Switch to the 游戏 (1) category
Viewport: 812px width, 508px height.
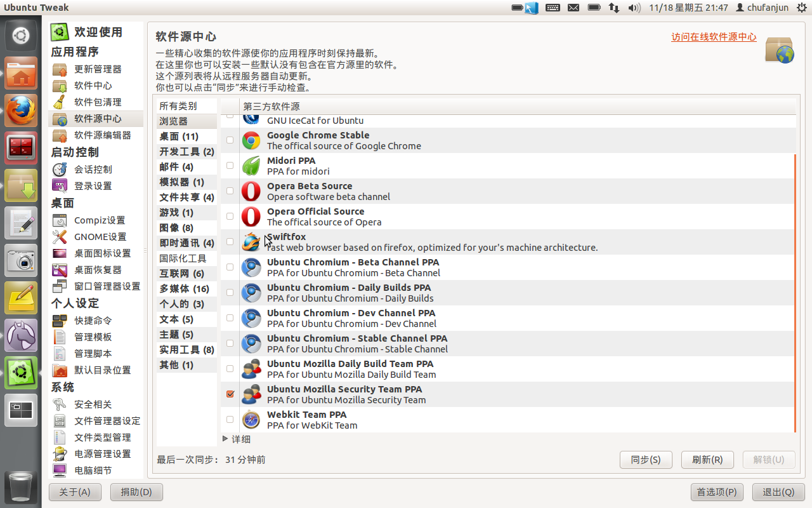[x=187, y=213]
